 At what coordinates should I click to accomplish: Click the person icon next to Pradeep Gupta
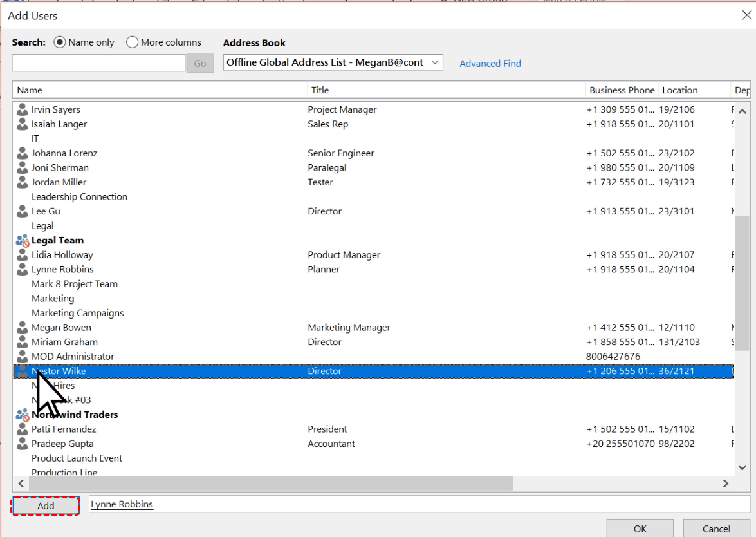pos(23,444)
